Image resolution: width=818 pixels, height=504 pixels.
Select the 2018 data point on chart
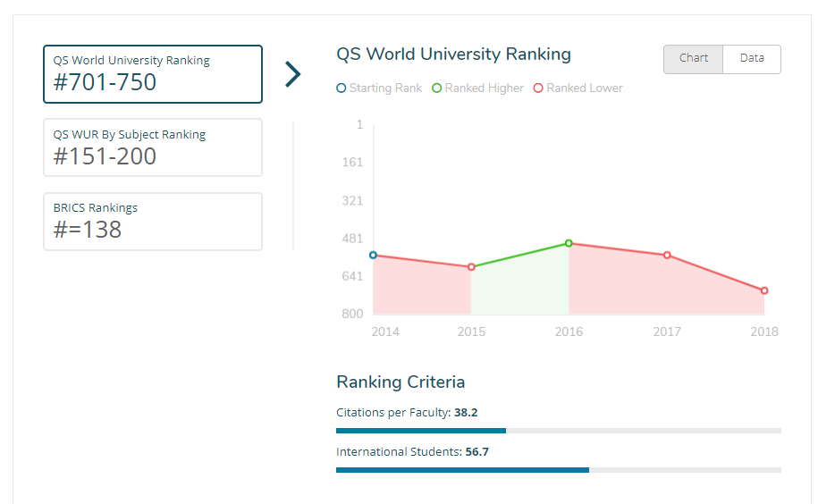click(x=764, y=290)
